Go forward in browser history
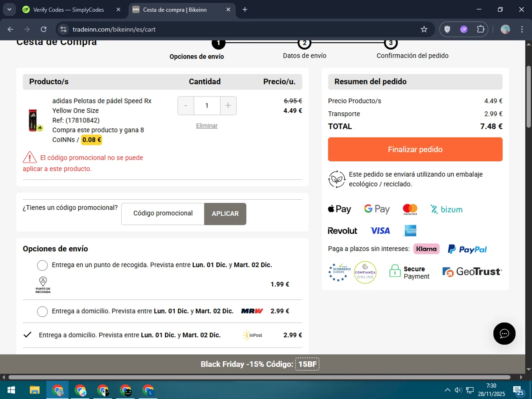 (x=27, y=29)
